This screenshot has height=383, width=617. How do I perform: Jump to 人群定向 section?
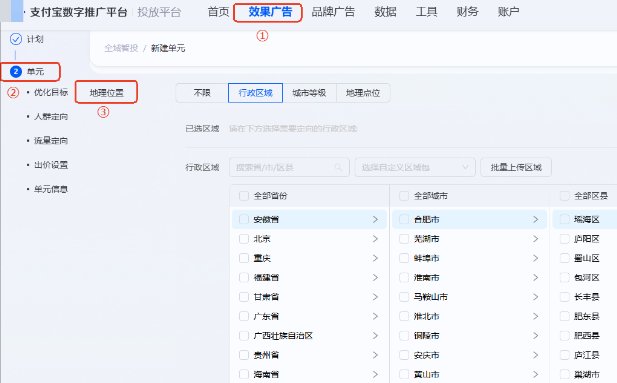coord(51,117)
